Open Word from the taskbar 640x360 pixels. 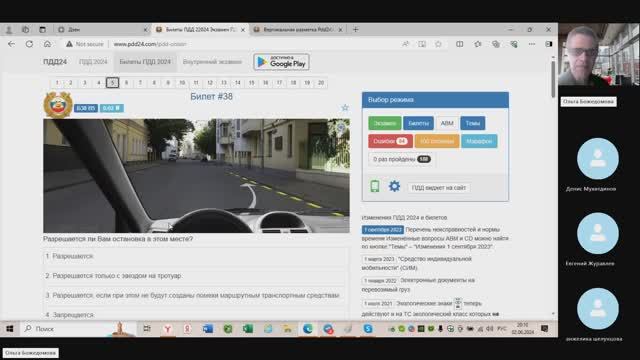[208, 329]
